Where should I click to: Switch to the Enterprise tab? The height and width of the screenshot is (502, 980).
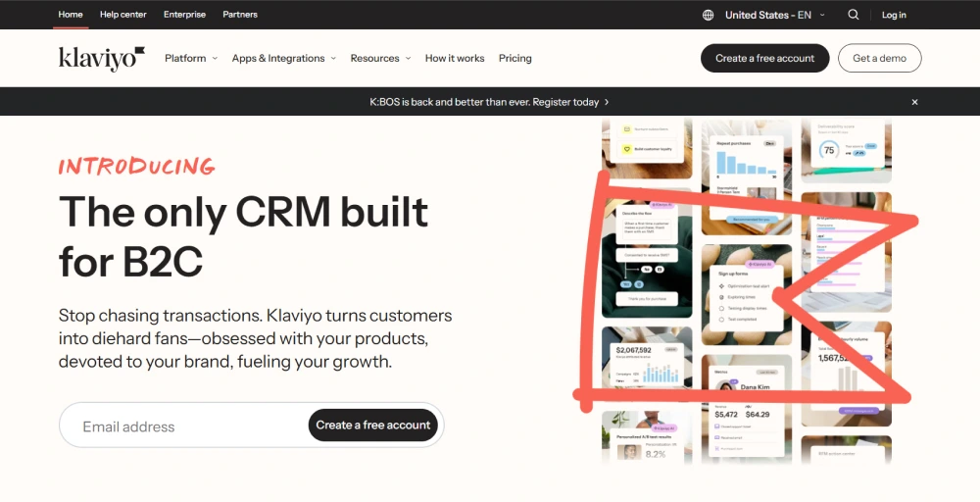pyautogui.click(x=184, y=15)
